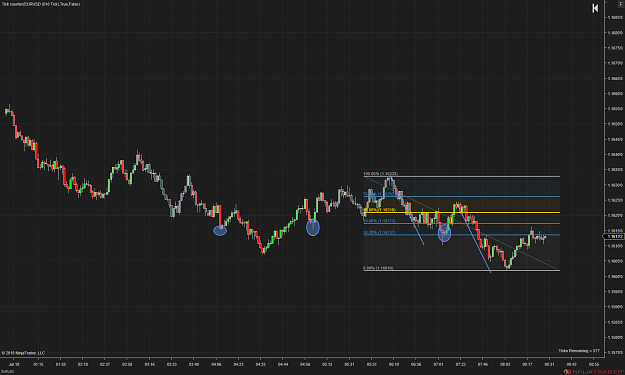Click the 'Jul 18' date on time axis
Viewport: 625px width, 375px height.
[x=14, y=364]
